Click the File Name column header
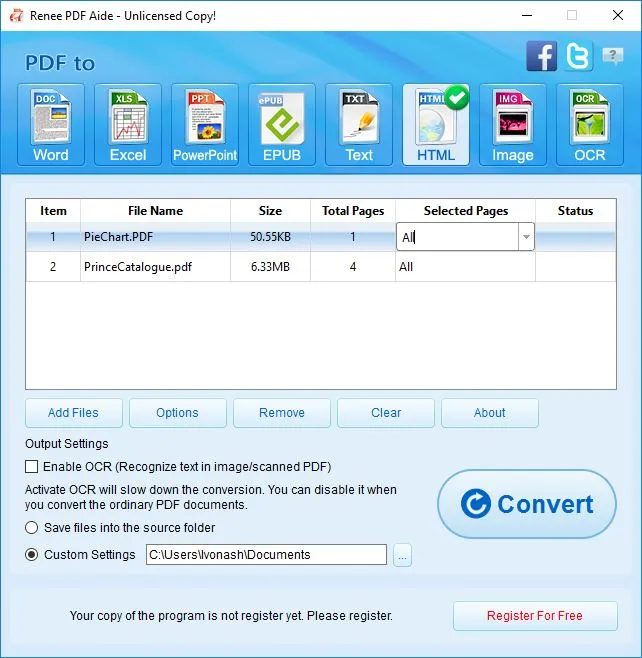The width and height of the screenshot is (642, 658). point(155,211)
